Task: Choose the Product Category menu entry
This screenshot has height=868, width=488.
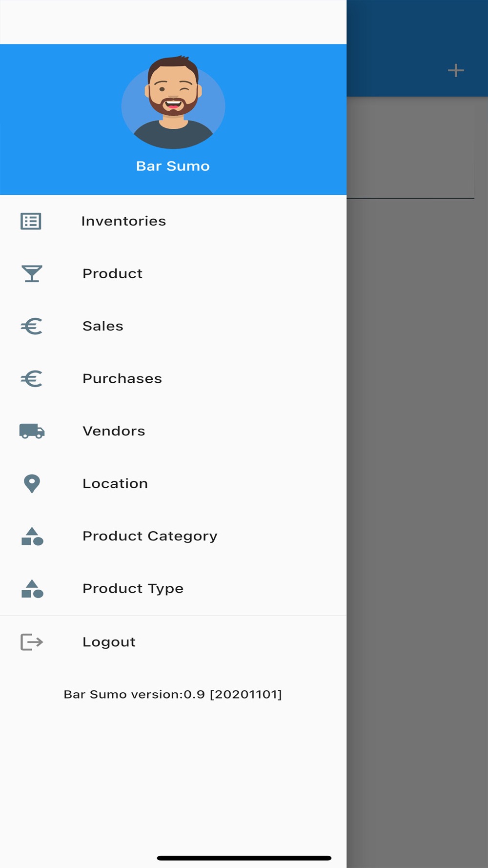Action: pyautogui.click(x=150, y=536)
